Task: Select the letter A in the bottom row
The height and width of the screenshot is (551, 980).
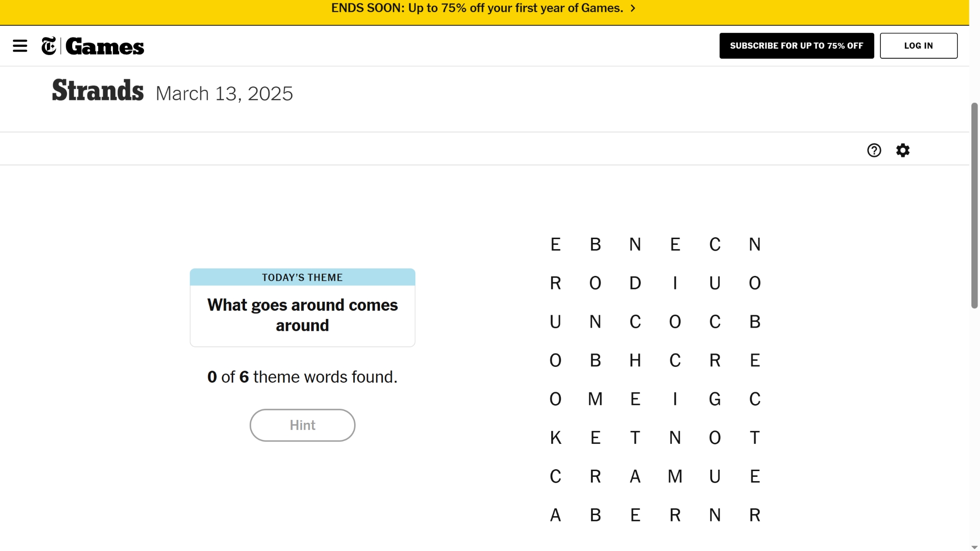Action: [x=555, y=515]
